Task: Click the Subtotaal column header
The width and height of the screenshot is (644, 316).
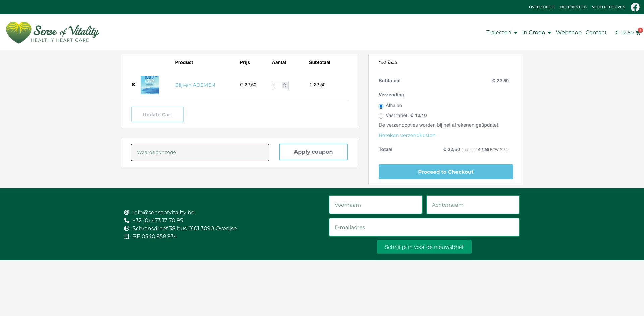Action: pyautogui.click(x=319, y=62)
